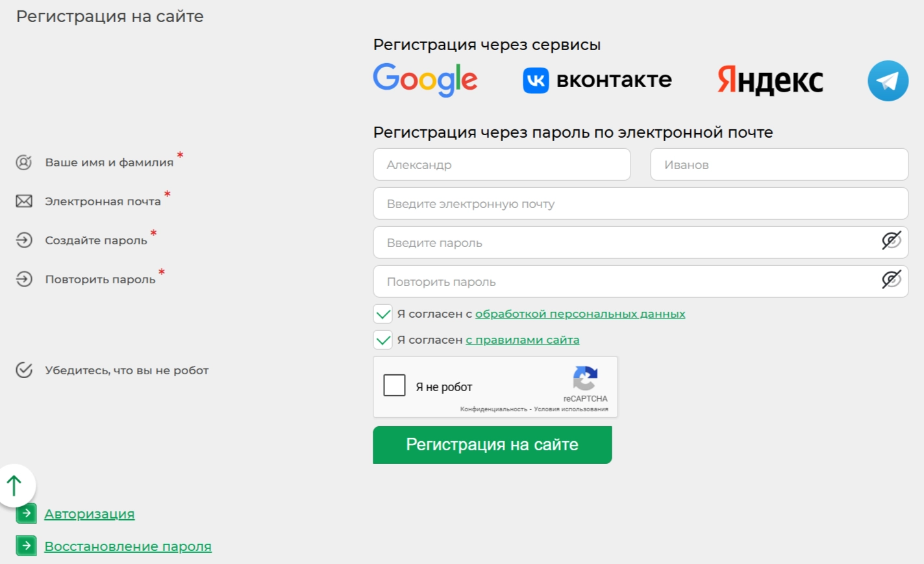924x564 pixels.
Task: Toggle visibility of the Повторить пароль field
Action: click(891, 279)
